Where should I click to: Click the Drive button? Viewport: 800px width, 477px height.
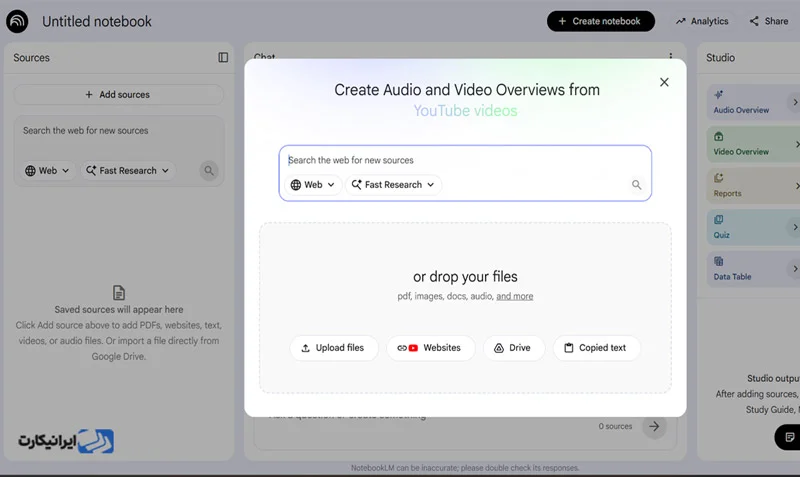click(x=514, y=348)
